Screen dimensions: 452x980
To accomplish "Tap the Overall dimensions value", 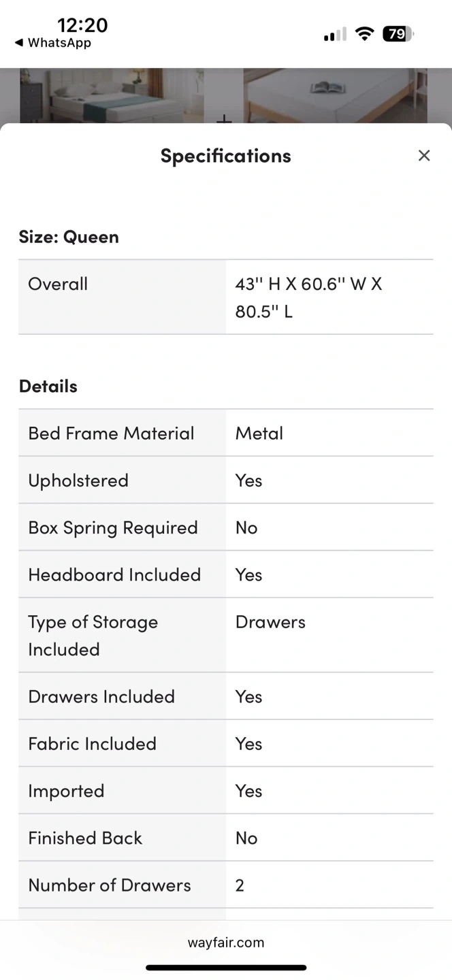I will click(308, 297).
